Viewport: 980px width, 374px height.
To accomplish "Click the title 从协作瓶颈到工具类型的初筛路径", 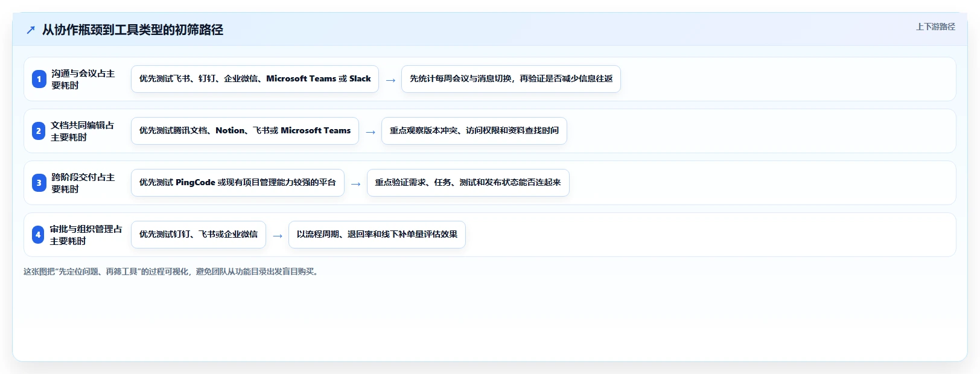I will (133, 30).
